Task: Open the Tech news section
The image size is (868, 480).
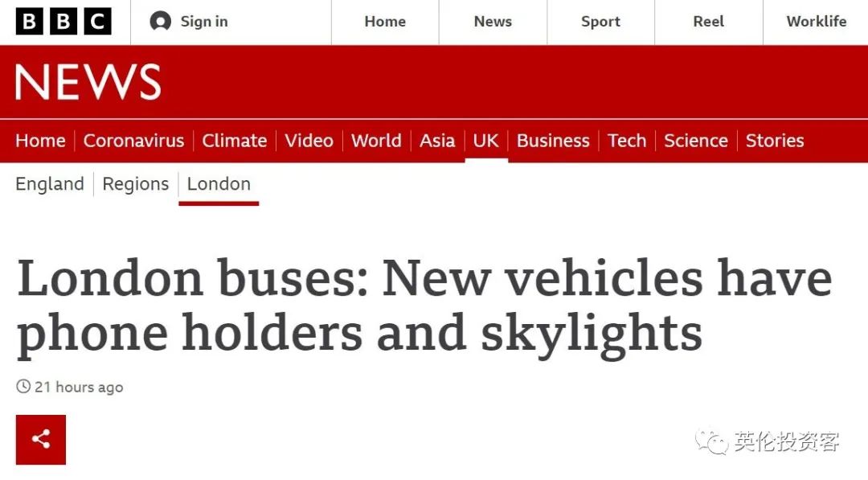Action: click(627, 141)
